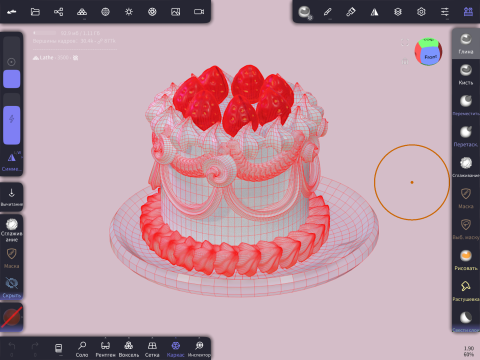
Task: Open the Material sphere menu
Action: point(105,12)
